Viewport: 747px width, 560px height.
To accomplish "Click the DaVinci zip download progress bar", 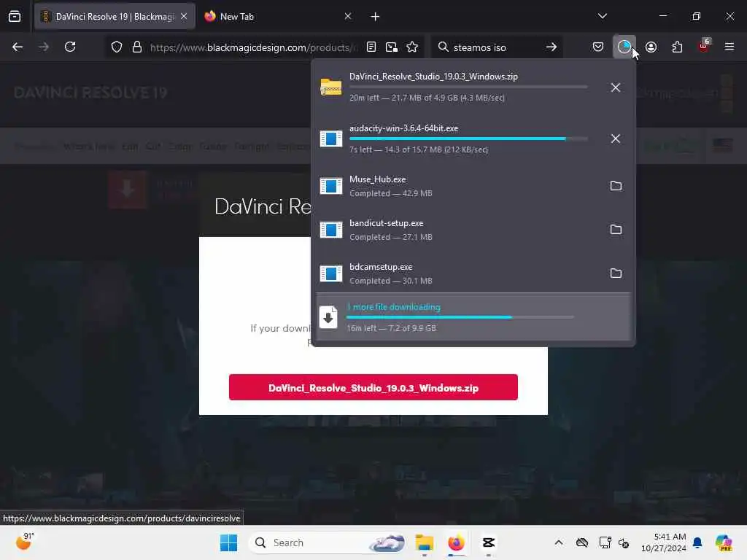I will 468,87.
